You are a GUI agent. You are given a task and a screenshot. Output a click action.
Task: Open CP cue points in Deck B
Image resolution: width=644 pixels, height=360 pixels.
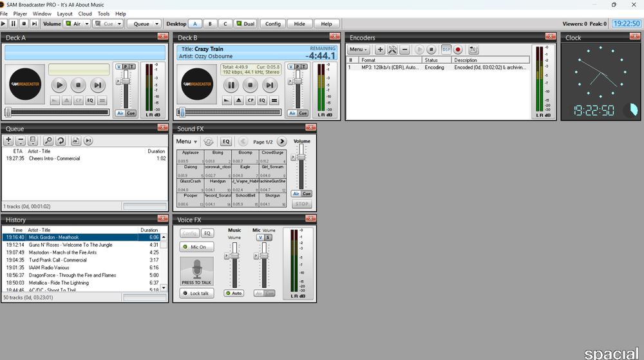(x=251, y=100)
